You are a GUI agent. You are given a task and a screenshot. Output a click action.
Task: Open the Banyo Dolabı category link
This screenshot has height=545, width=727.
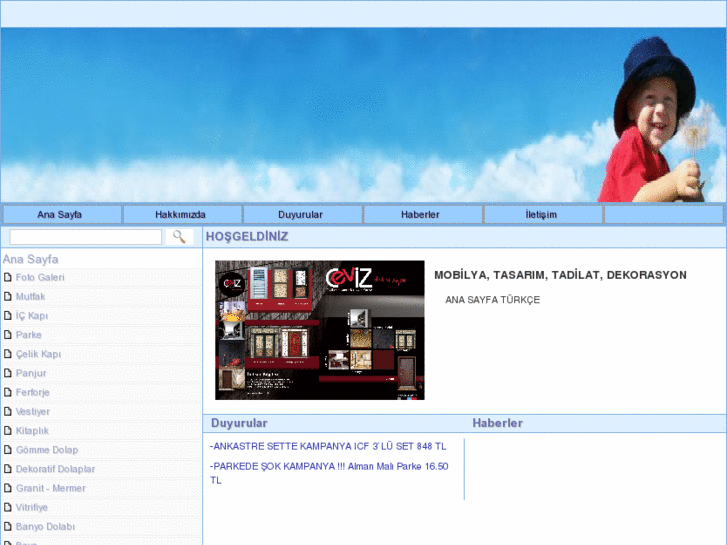pos(45,526)
